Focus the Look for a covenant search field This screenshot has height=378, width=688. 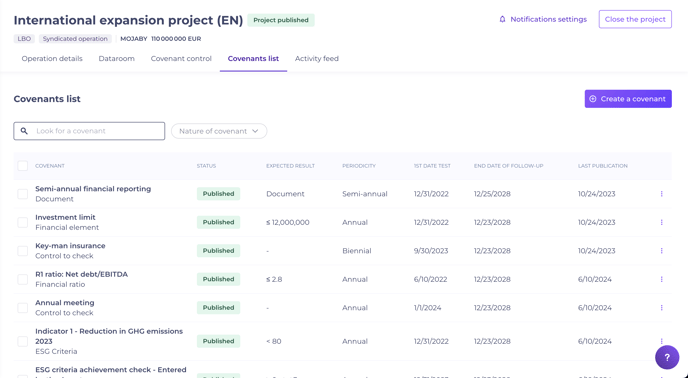coord(89,131)
